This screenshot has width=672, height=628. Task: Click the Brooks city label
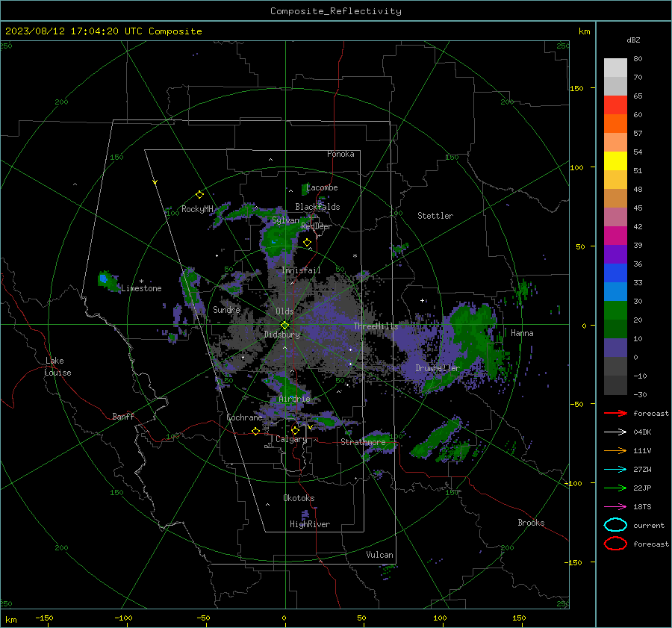[x=531, y=523]
